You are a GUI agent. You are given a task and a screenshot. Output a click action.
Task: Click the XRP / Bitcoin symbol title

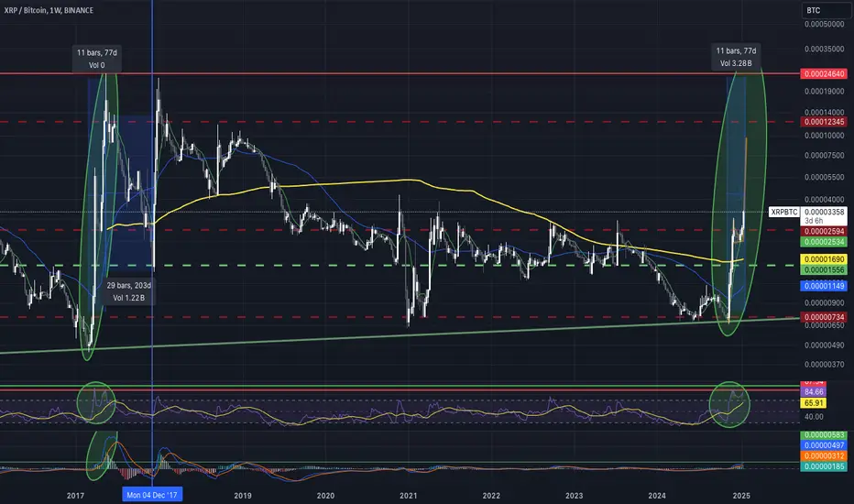click(49, 10)
